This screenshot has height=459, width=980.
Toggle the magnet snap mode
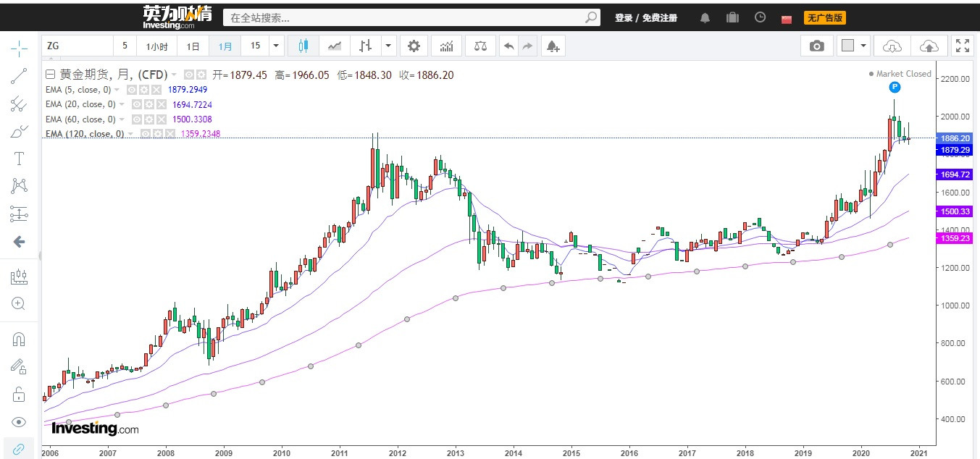[19, 339]
